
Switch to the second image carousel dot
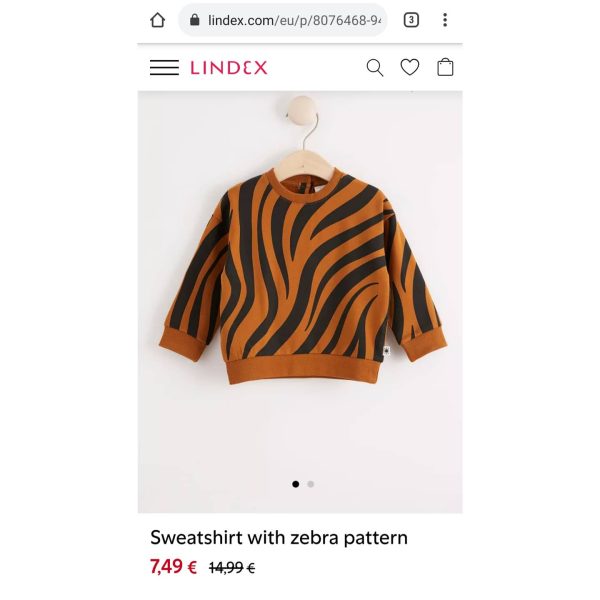(311, 484)
